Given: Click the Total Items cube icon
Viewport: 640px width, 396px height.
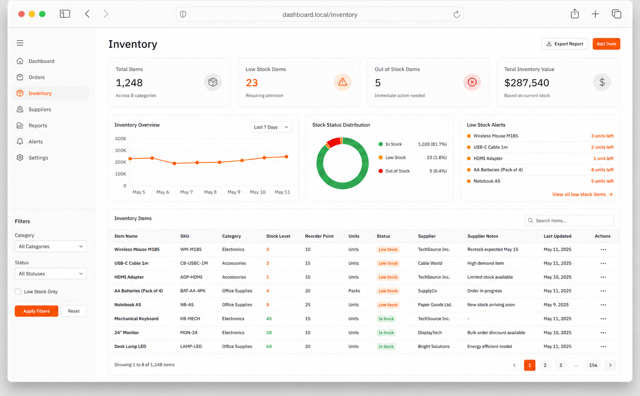Looking at the screenshot, I should coord(213,82).
